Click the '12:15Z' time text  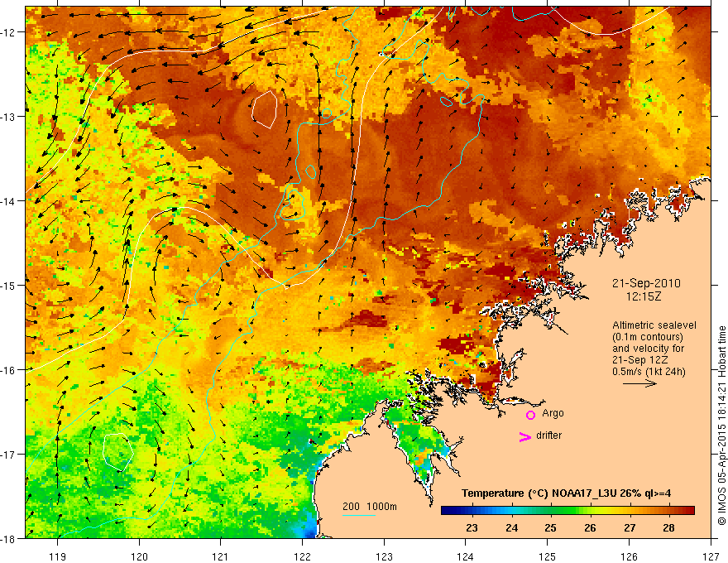643,296
